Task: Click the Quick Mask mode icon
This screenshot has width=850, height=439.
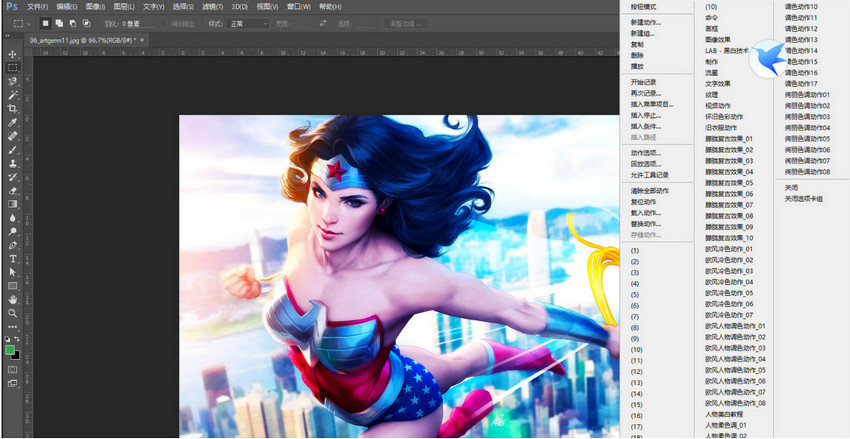Action: (x=12, y=369)
